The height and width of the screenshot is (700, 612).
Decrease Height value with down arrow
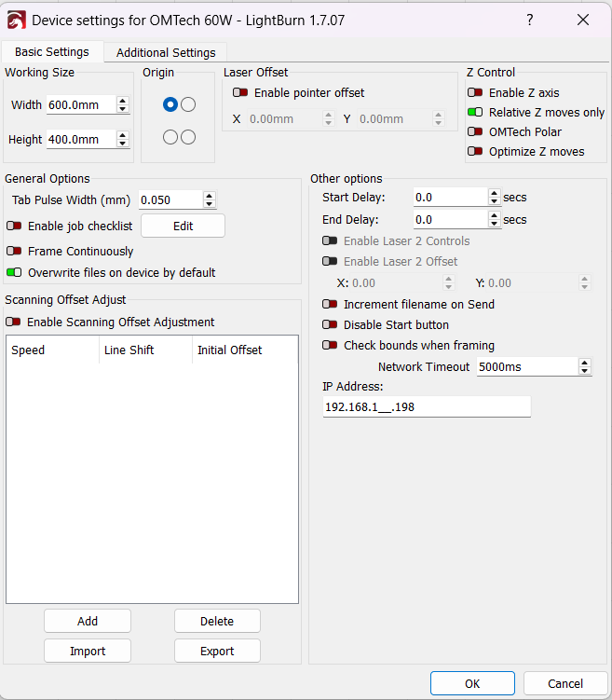(123, 143)
